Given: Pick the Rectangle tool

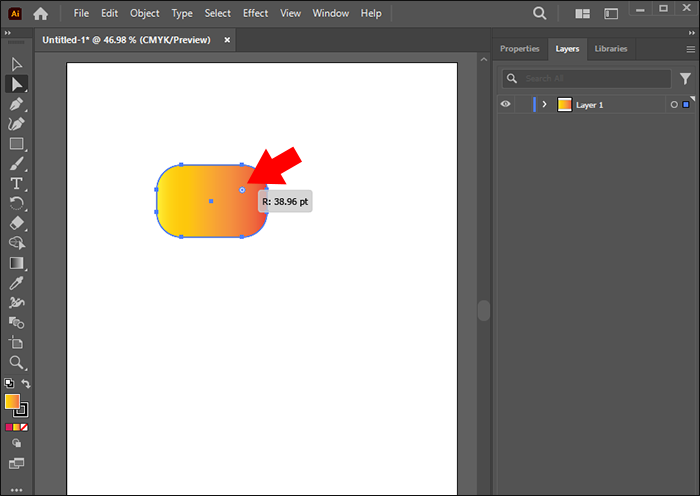Looking at the screenshot, I should tap(17, 144).
